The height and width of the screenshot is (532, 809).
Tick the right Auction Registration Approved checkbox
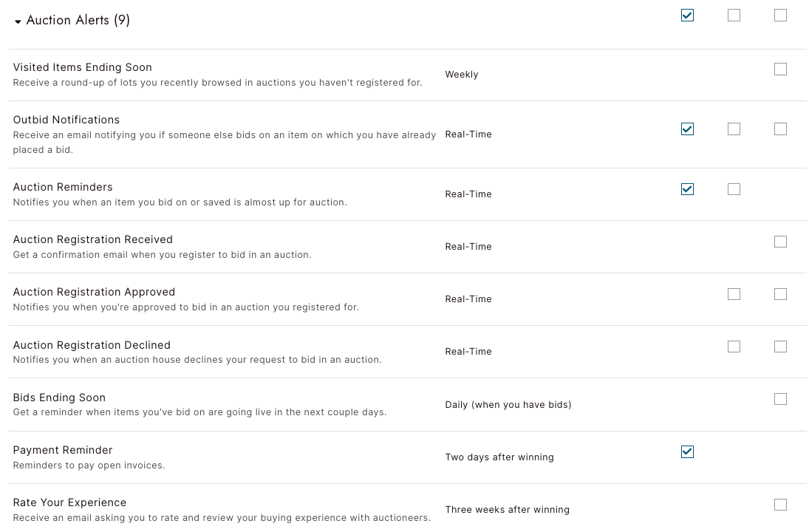pyautogui.click(x=780, y=294)
